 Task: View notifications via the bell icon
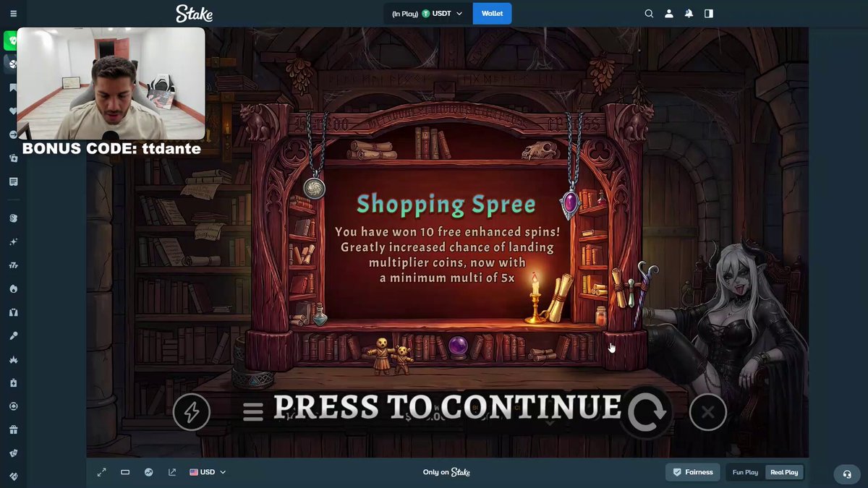pyautogui.click(x=689, y=14)
